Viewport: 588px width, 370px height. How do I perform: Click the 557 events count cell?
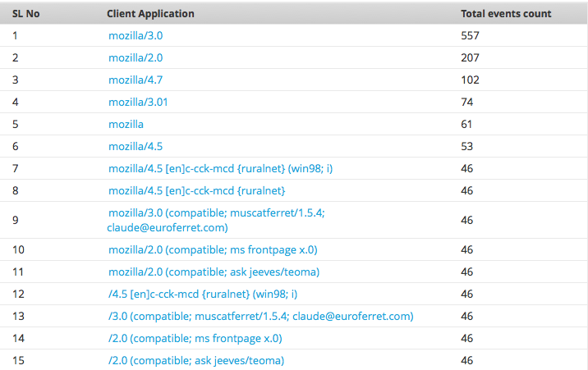coord(470,36)
